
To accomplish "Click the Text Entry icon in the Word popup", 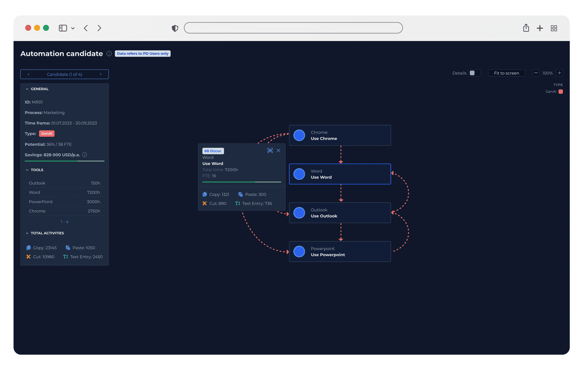I will tap(238, 203).
